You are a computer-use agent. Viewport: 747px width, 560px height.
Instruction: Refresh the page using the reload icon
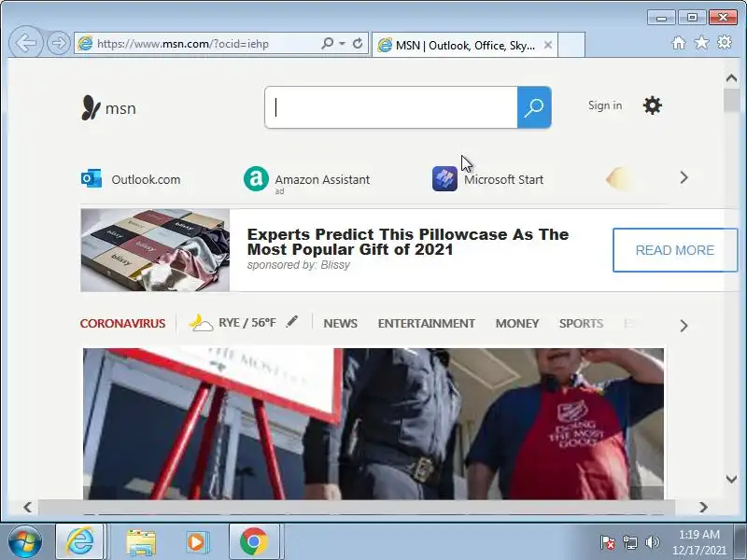coord(358,43)
